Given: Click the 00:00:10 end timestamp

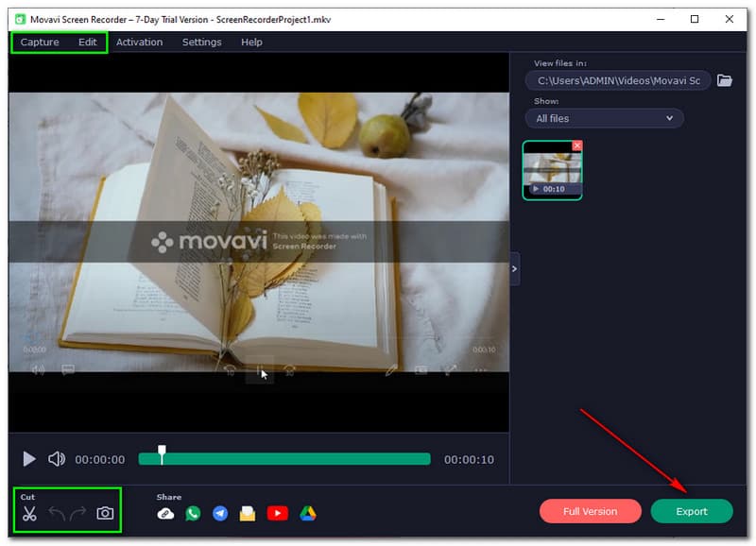Looking at the screenshot, I should [x=469, y=460].
